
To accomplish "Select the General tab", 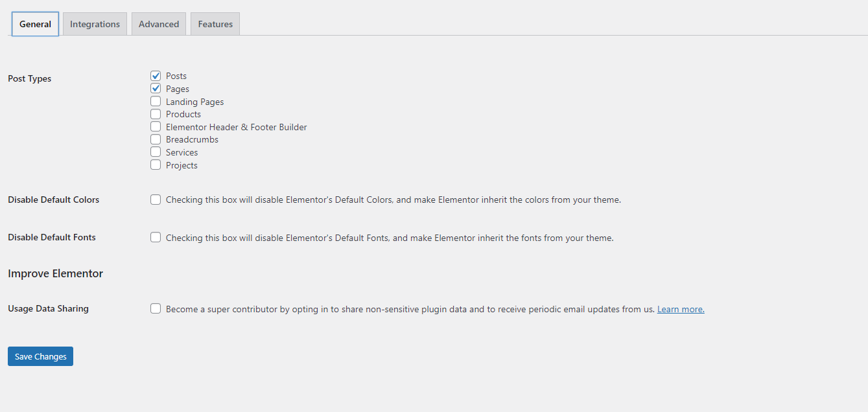I will (35, 24).
